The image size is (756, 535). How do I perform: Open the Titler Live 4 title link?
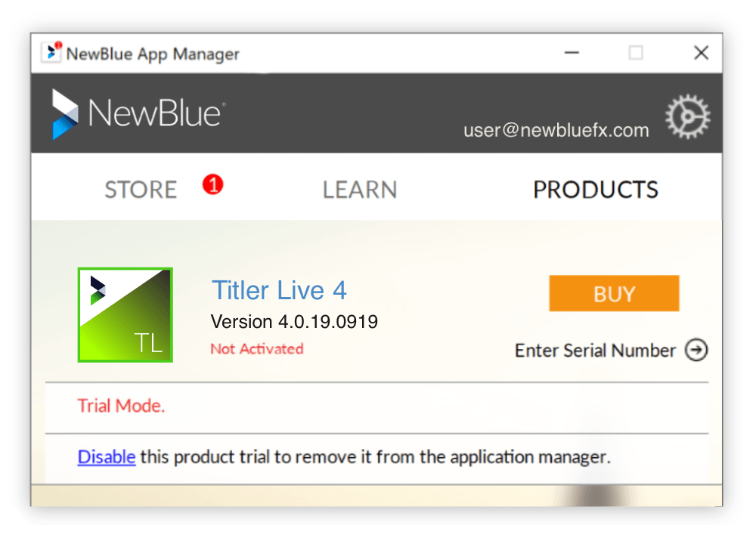tap(279, 290)
